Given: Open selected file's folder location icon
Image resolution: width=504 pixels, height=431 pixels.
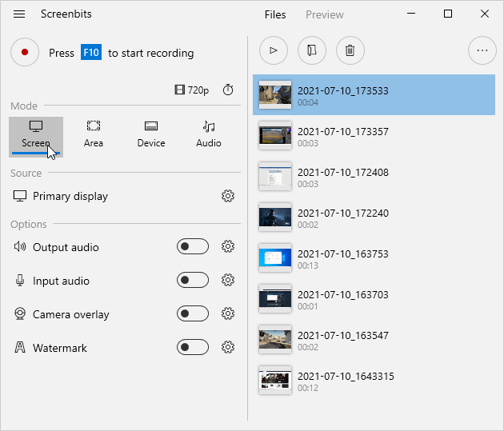Looking at the screenshot, I should 312,50.
